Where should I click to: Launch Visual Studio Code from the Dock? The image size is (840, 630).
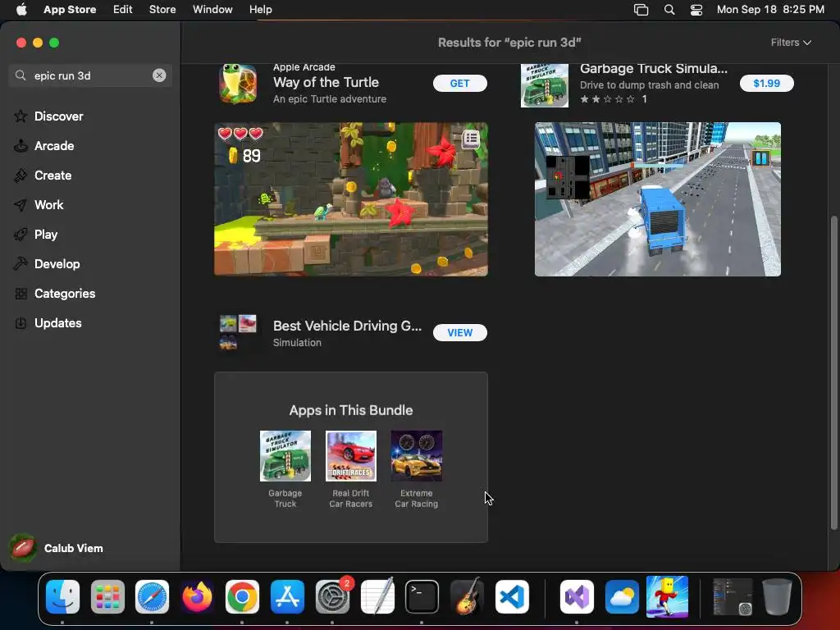[512, 596]
